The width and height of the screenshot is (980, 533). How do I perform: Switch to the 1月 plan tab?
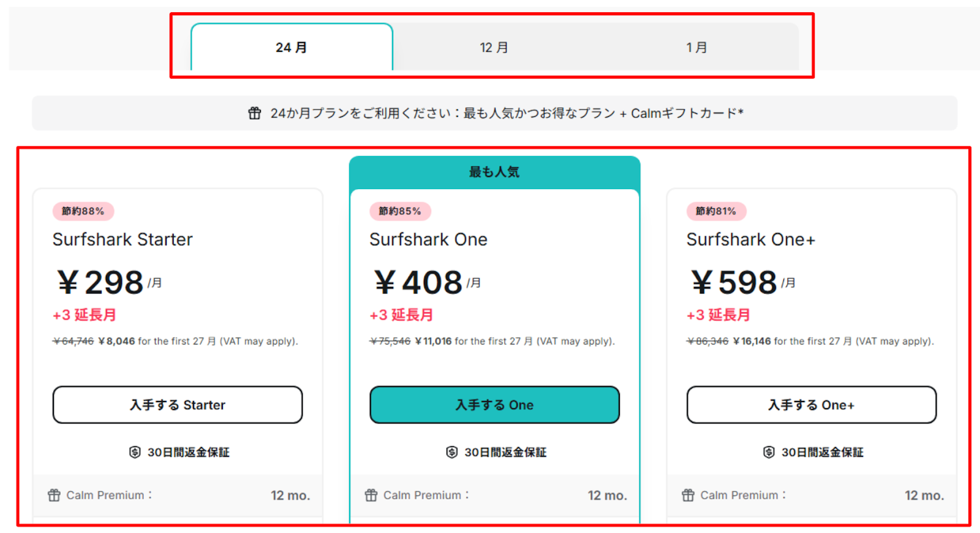696,48
